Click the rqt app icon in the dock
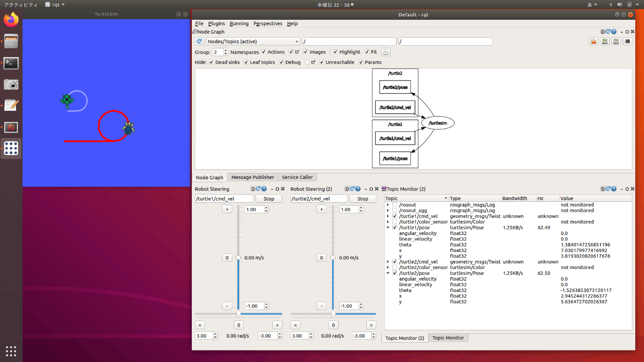Screen dimensions: 644x362 click(x=11, y=148)
